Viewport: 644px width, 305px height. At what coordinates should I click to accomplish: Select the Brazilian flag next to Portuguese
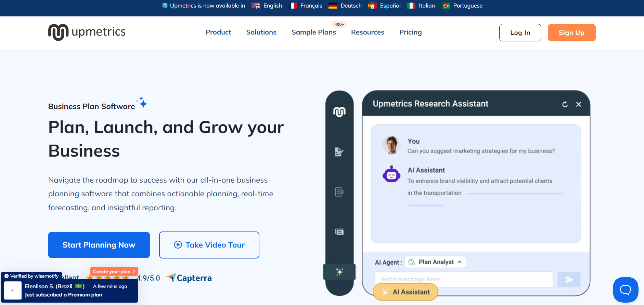point(446,6)
